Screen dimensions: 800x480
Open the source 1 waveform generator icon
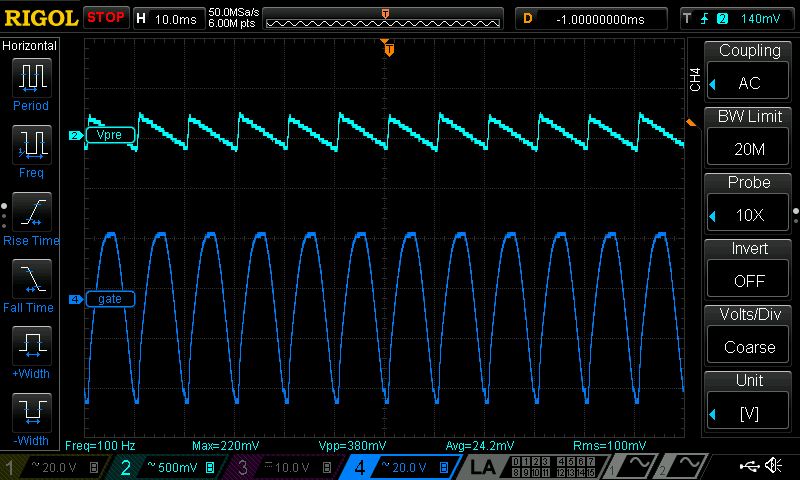[633, 467]
